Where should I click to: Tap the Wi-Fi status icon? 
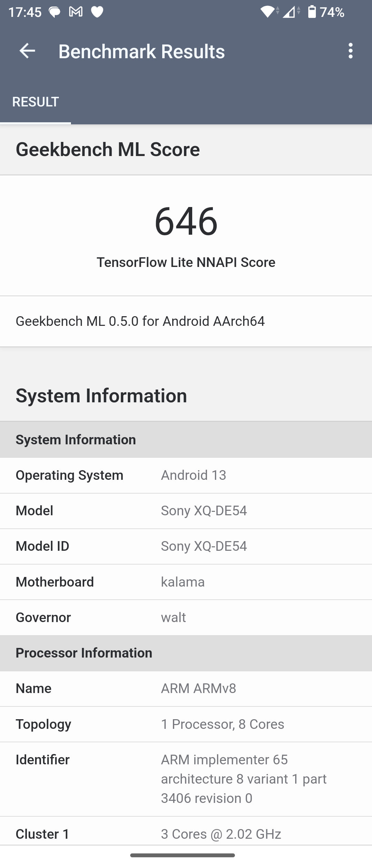(269, 13)
